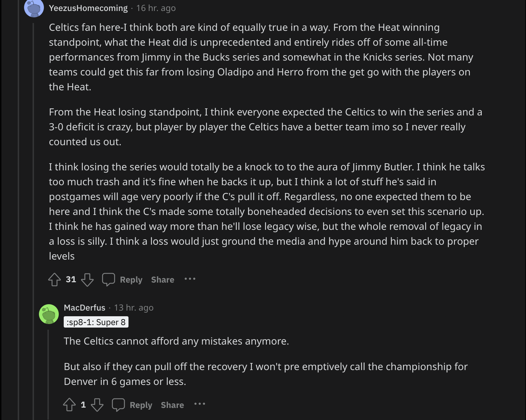Screen dimensions: 526x420
Task: Share MacDerfus's comment
Action: 172,405
